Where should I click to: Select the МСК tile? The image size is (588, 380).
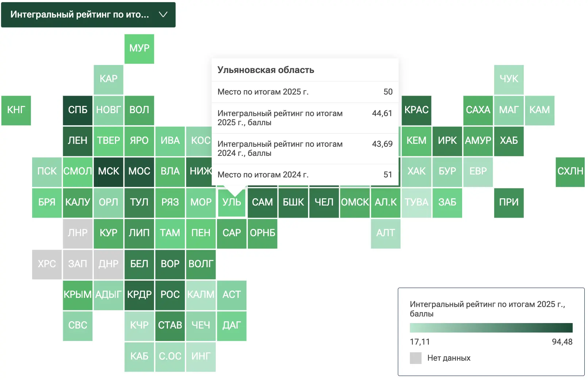pos(108,172)
